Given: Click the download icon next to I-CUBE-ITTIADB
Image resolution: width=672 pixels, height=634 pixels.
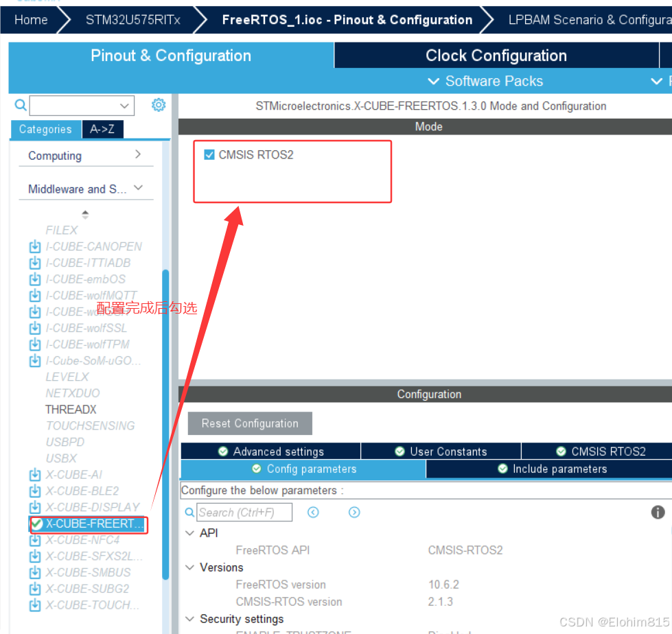Looking at the screenshot, I should pos(35,263).
